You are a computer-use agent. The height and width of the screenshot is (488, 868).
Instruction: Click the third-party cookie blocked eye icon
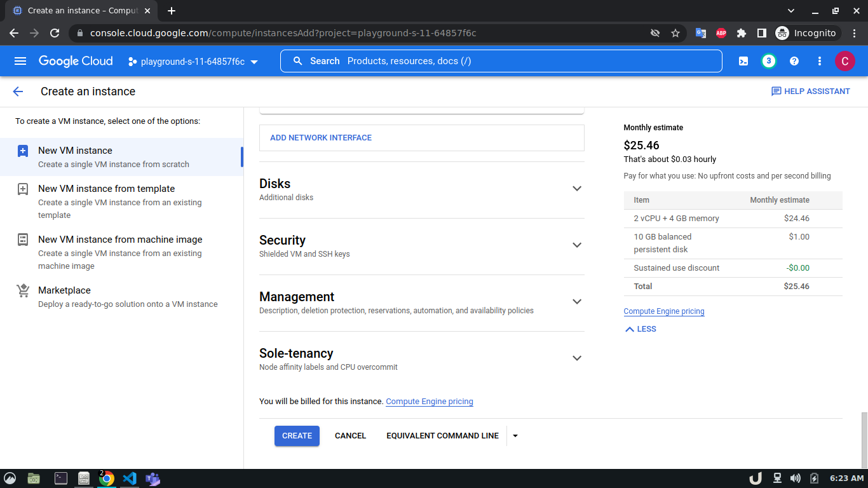coord(655,33)
